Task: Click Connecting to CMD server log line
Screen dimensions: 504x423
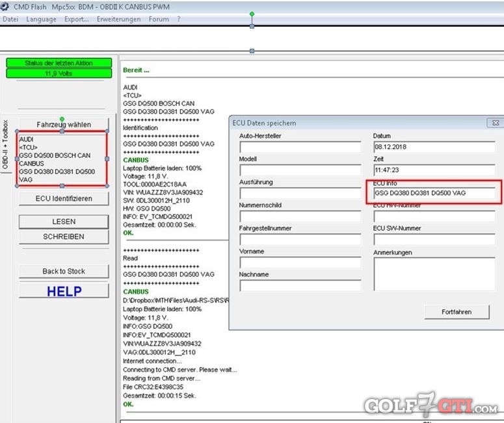Action: pos(180,369)
